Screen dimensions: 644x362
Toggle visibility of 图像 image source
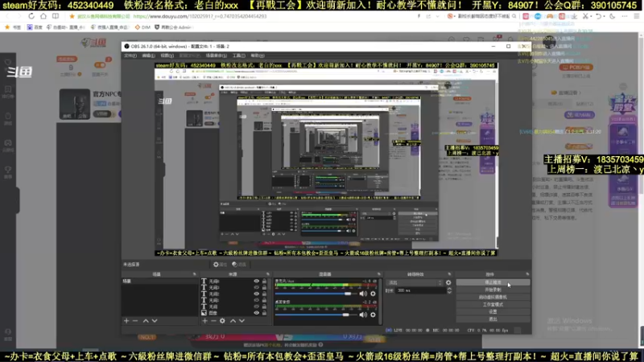(257, 313)
